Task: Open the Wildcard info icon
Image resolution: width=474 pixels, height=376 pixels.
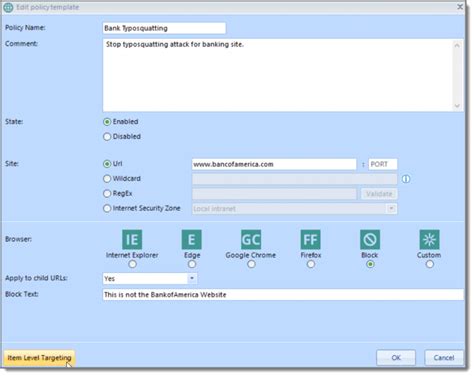Action: (406, 179)
